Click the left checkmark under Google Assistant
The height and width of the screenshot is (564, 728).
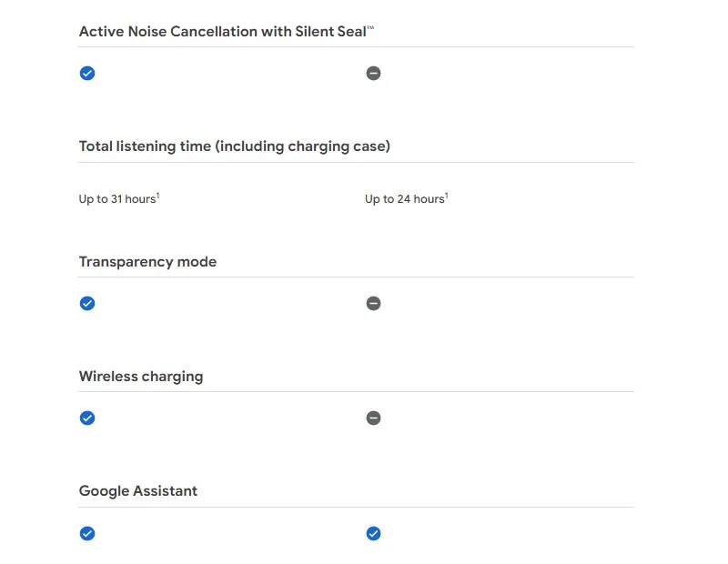[87, 534]
